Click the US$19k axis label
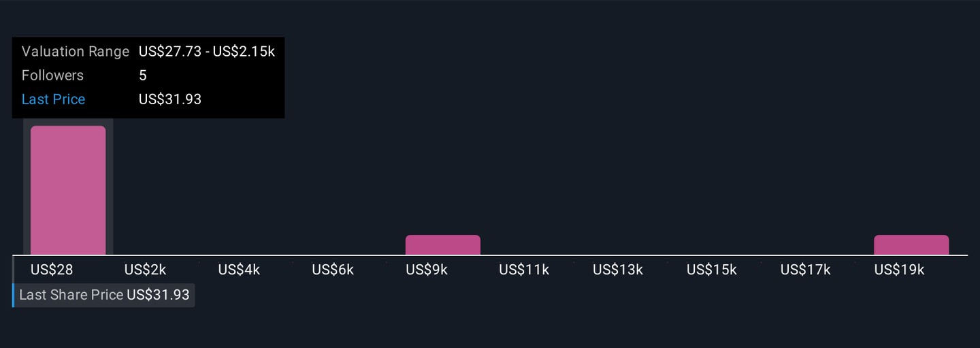Screen dimensions: 980x348 pos(899,270)
